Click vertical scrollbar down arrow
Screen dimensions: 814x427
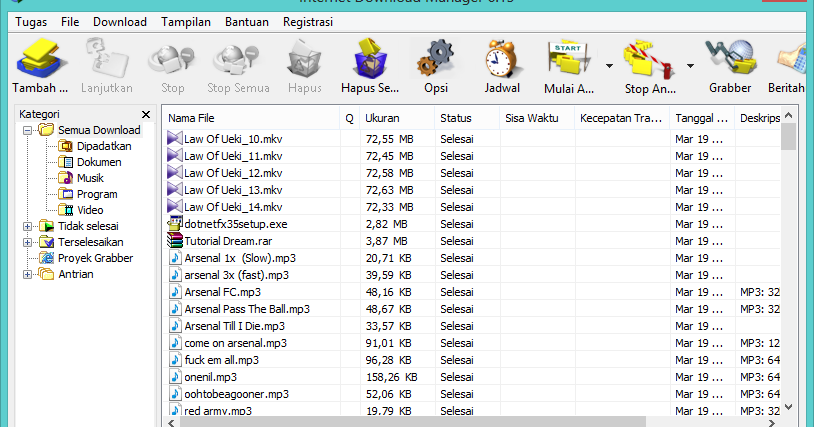789,407
